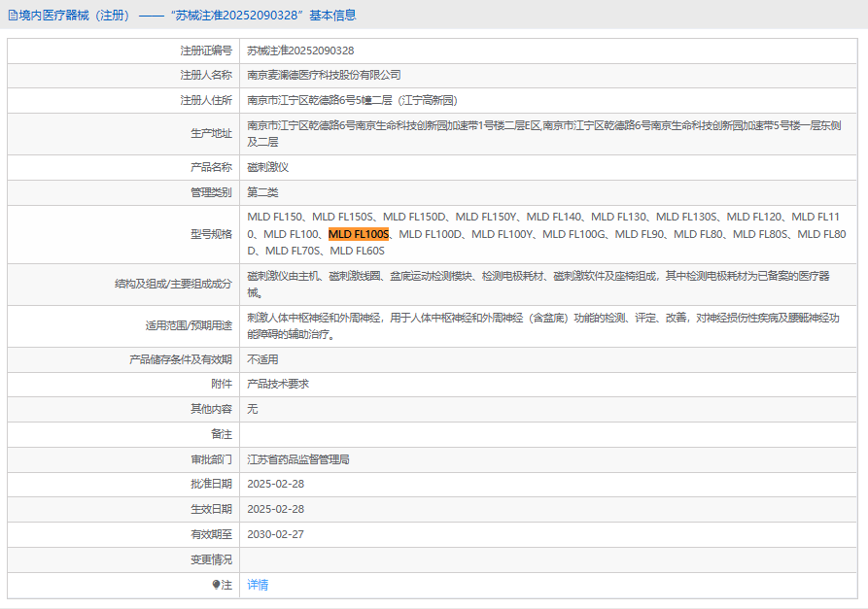Click the document icon in the page header
This screenshot has height=609, width=868.
pos(13,16)
